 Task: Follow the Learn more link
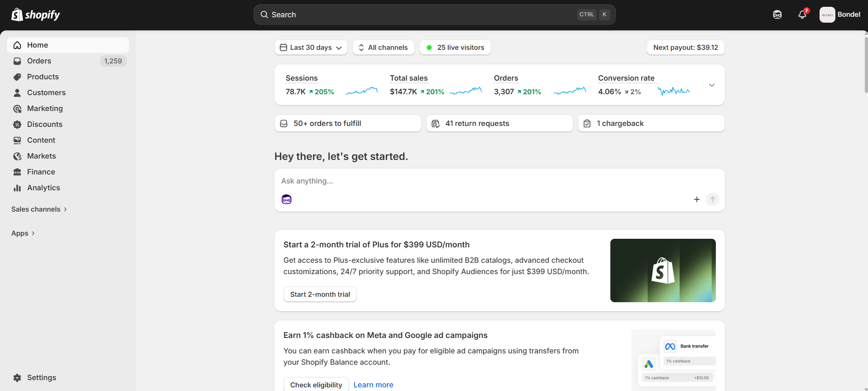[374, 385]
